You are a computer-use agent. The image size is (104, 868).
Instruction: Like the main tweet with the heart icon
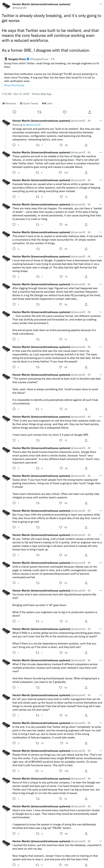[x=64, y=112]
